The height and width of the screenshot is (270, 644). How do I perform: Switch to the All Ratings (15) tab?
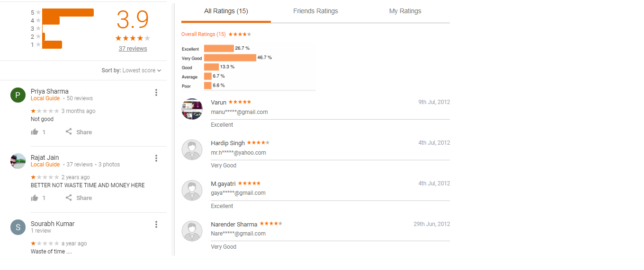click(226, 11)
